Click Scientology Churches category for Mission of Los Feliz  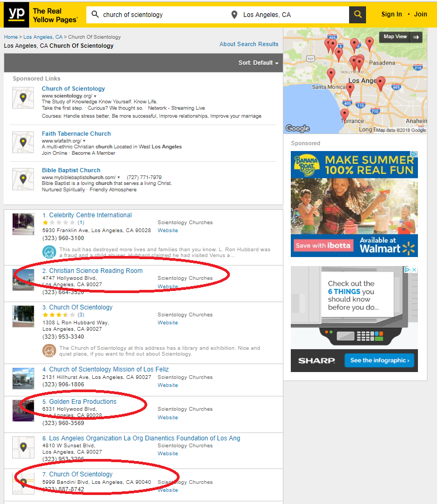(185, 377)
